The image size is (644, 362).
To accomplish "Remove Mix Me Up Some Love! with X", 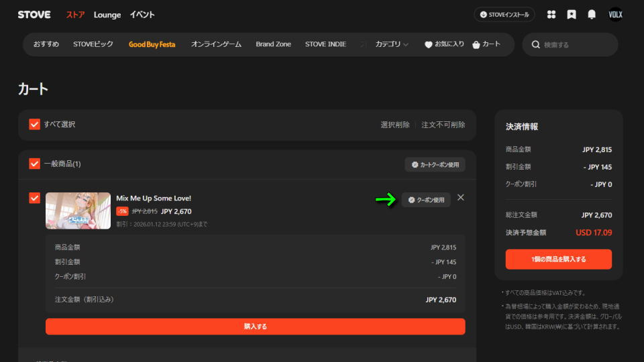I will point(460,198).
